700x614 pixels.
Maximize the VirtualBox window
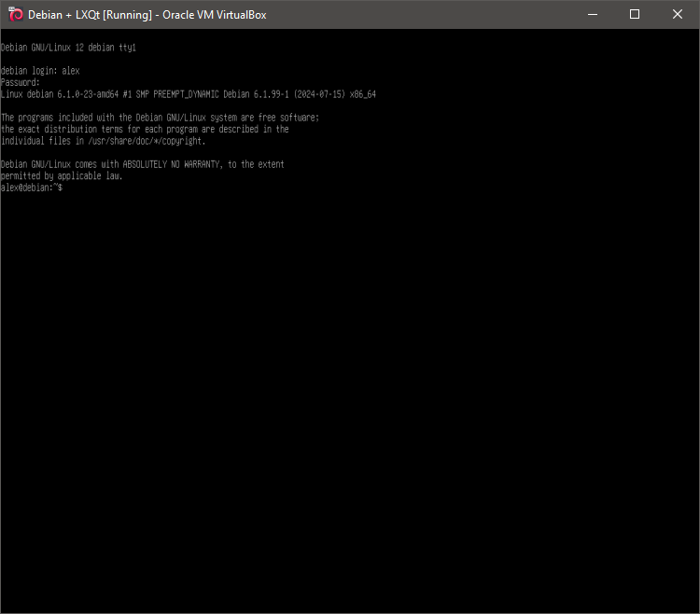(x=635, y=14)
